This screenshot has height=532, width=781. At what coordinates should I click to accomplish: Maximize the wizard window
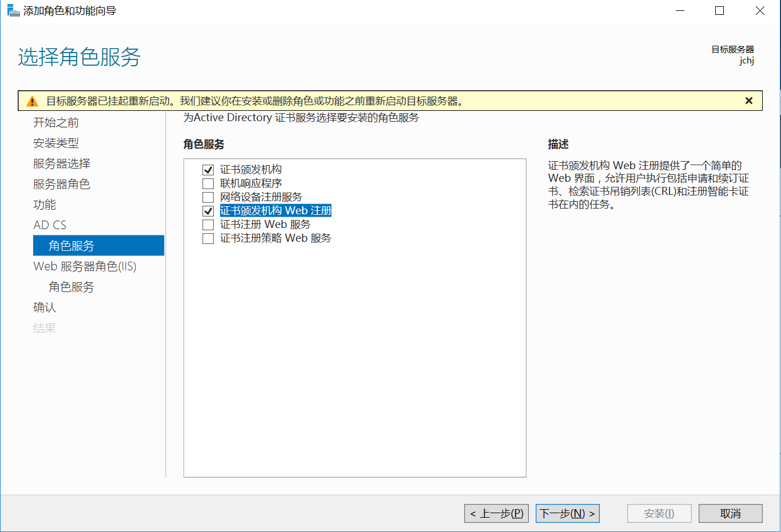coord(720,11)
